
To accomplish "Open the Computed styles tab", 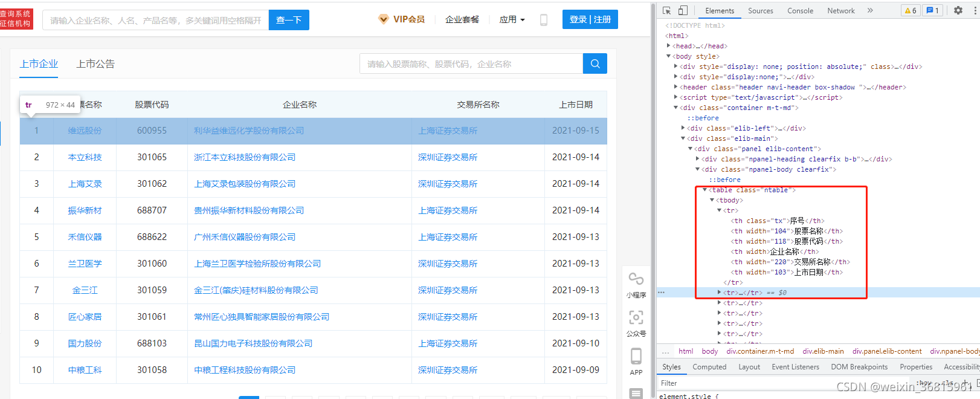I will pos(709,367).
